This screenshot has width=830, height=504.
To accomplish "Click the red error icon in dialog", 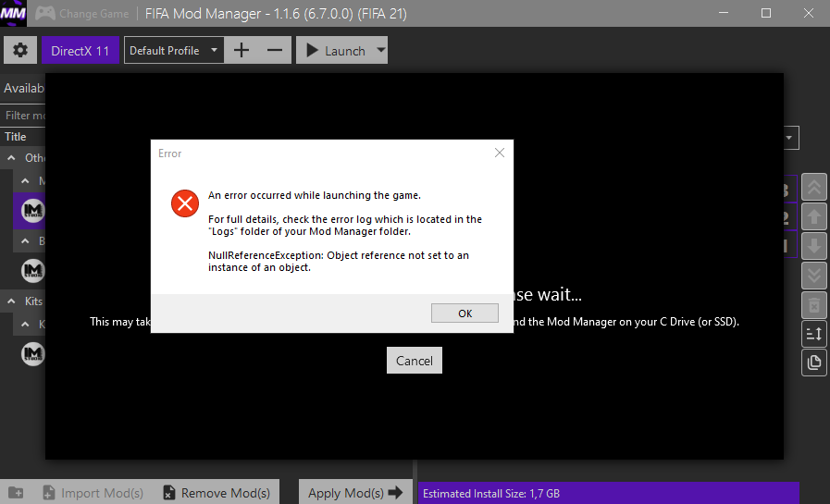I will tap(185, 203).
